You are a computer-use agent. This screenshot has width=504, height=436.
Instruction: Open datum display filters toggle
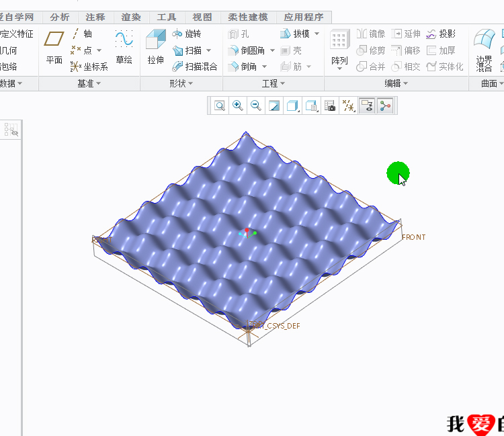(348, 105)
